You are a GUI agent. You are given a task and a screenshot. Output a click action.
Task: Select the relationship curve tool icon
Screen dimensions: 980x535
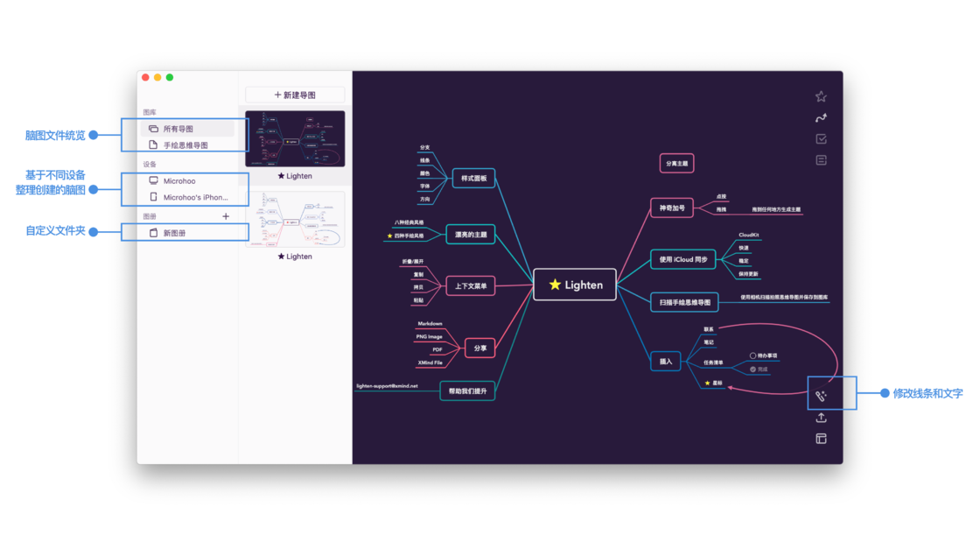tap(821, 117)
